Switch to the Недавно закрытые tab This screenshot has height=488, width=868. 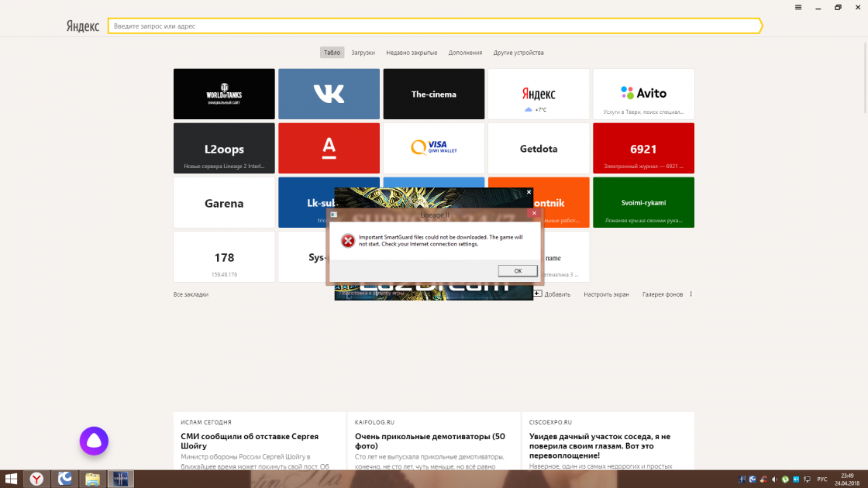coord(412,53)
